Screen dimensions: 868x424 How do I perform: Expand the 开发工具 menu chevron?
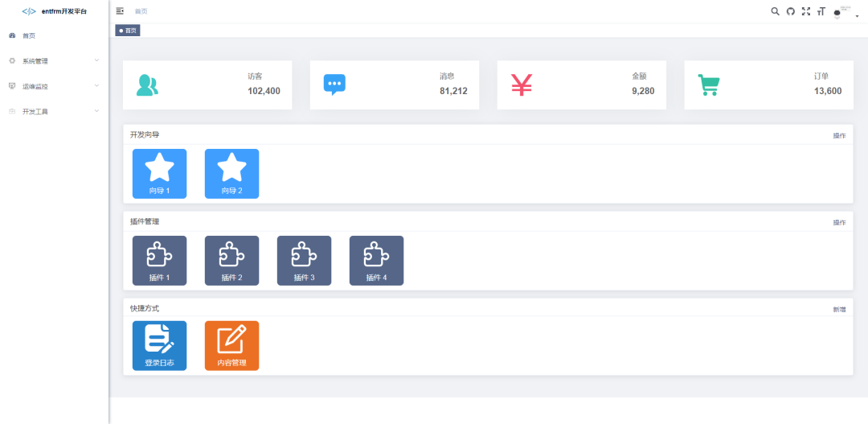pos(97,111)
